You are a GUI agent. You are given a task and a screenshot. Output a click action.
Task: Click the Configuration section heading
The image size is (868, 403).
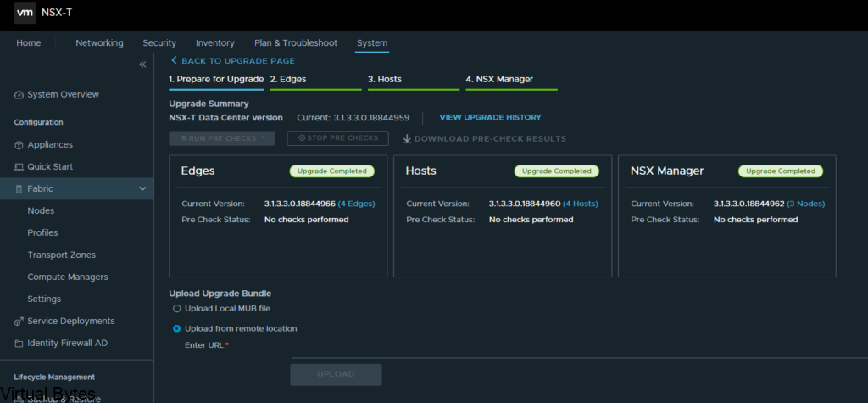coord(38,122)
